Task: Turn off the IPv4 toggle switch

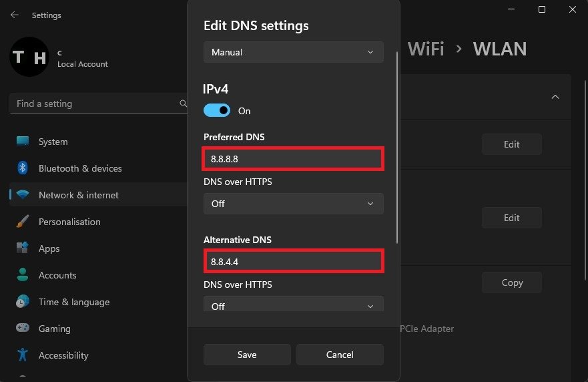Action: point(217,111)
